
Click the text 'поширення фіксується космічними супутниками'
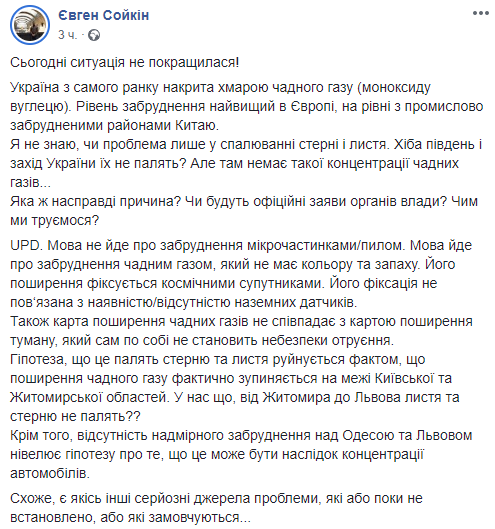(167, 283)
